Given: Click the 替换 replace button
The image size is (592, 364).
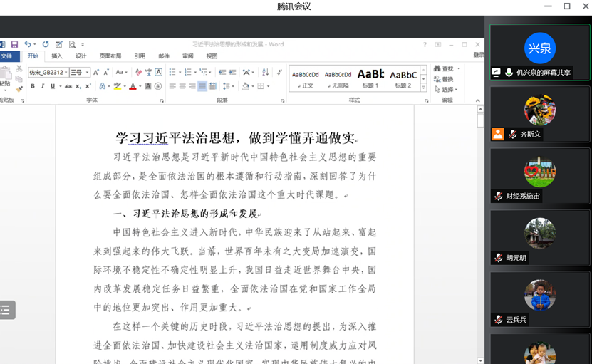Looking at the screenshot, I should pyautogui.click(x=447, y=79).
